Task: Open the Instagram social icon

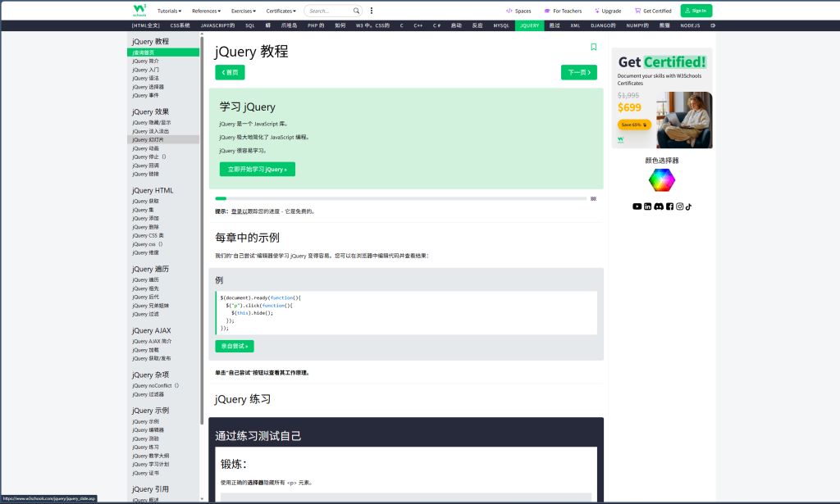Action: click(679, 207)
